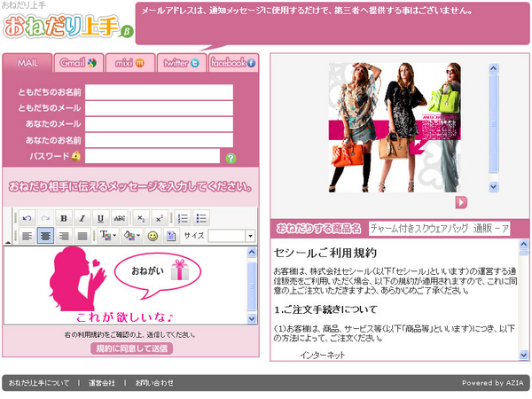The width and height of the screenshot is (532, 399).
Task: Click the next image arrow below photo
Action: (461, 202)
